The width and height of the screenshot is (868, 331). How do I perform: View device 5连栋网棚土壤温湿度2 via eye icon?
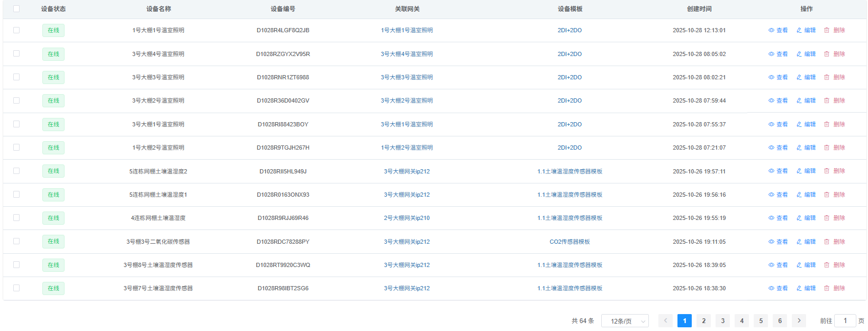(772, 171)
